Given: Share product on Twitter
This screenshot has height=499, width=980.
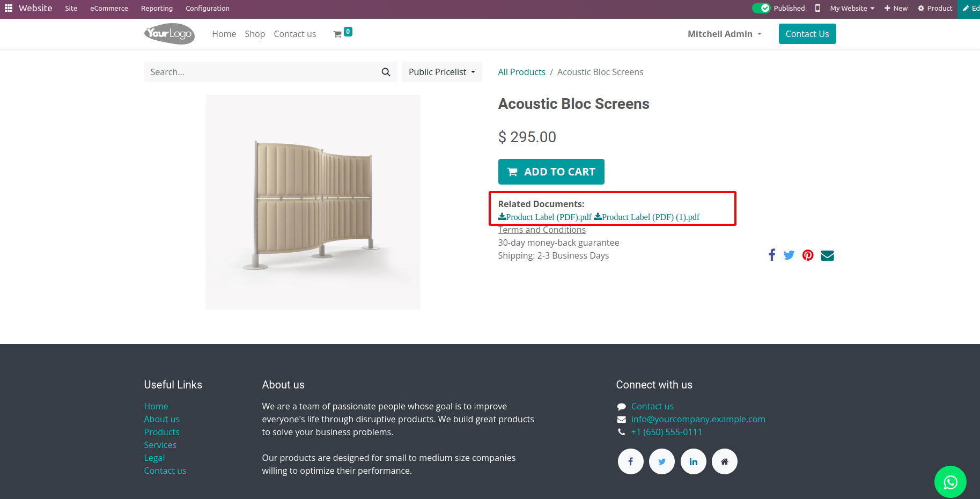Looking at the screenshot, I should (789, 255).
